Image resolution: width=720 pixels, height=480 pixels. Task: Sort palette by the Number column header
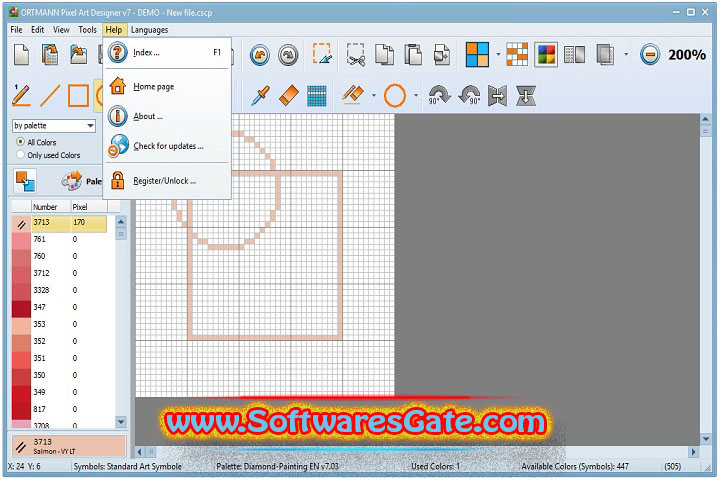pyautogui.click(x=51, y=207)
